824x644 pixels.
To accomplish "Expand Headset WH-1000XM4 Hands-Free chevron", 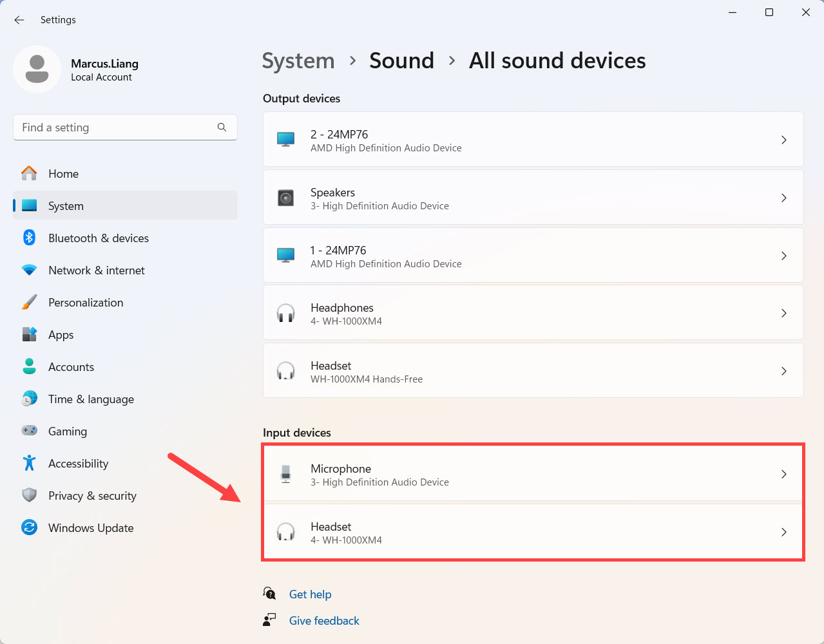I will 783,371.
